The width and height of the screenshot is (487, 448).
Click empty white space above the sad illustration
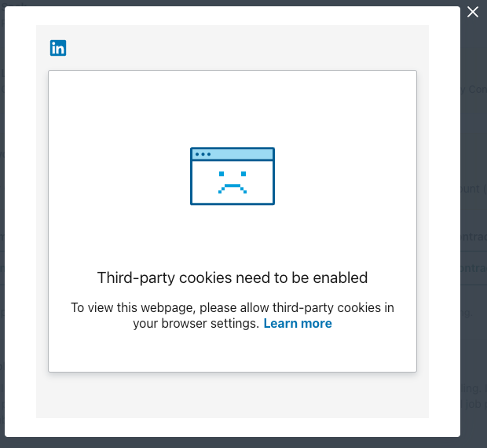coord(233,108)
